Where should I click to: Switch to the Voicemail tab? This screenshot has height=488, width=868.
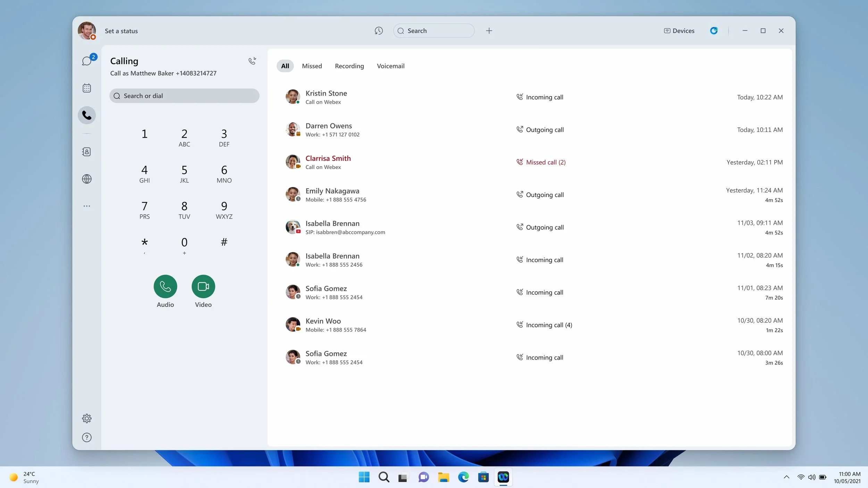(390, 66)
